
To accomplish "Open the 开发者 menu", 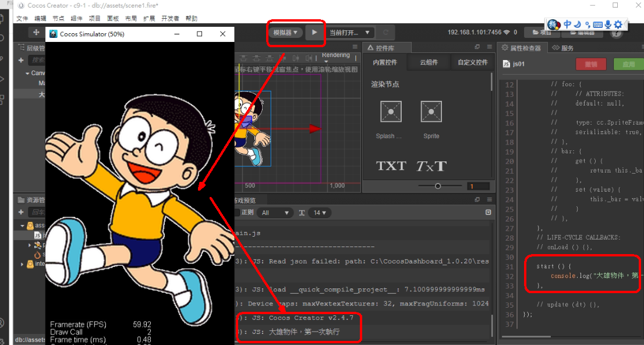I will tap(170, 19).
